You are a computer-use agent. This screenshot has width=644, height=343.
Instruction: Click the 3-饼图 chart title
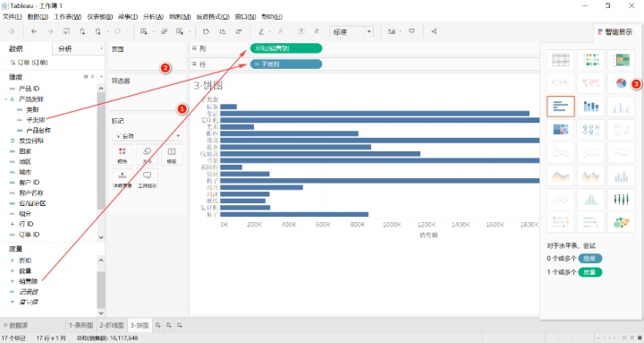click(x=208, y=86)
